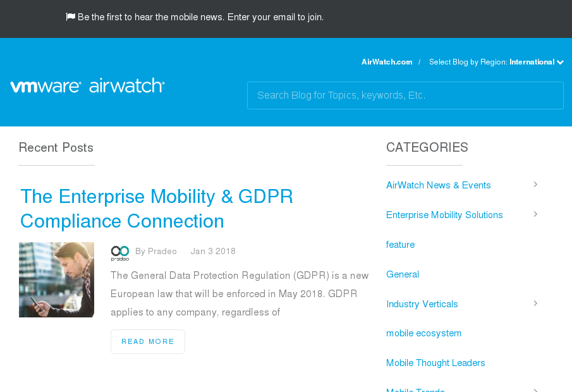Open the Mobile Thought Leaders category

[435, 363]
